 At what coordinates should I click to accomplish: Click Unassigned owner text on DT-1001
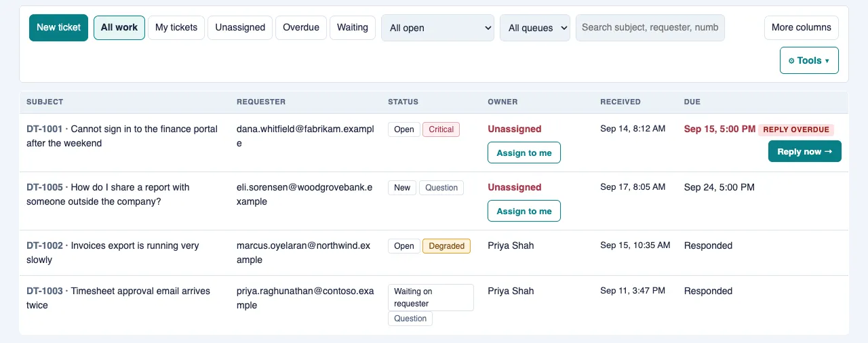(515, 129)
